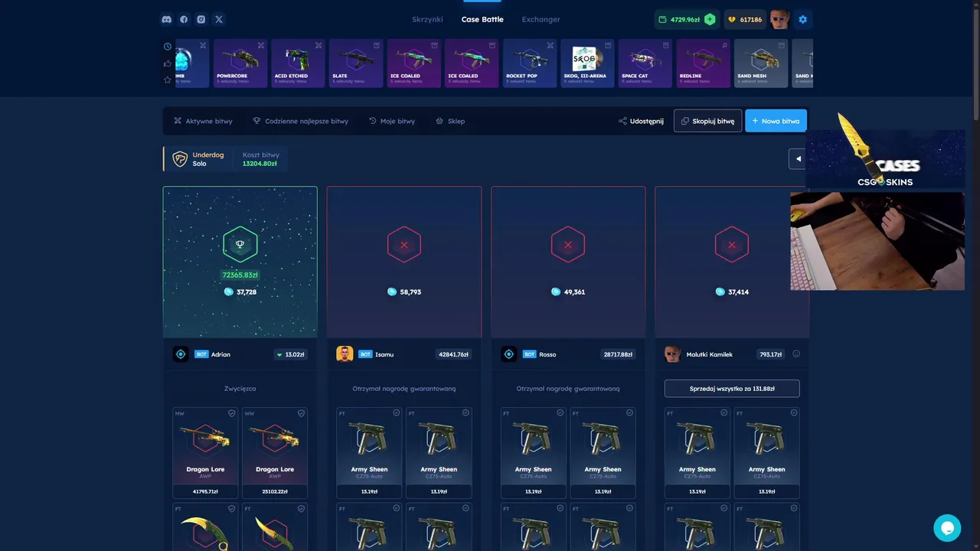
Task: Open the MW Dragon Lore card 41795.71zł
Action: (x=206, y=453)
